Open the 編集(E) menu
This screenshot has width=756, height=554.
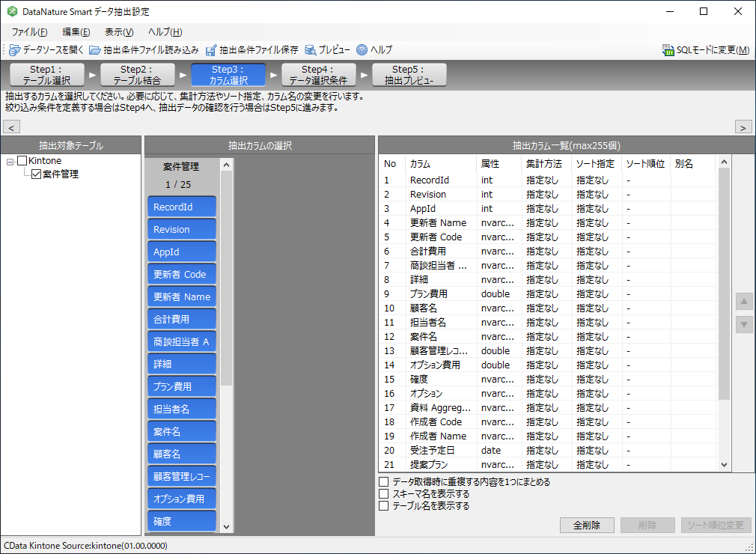point(76,32)
